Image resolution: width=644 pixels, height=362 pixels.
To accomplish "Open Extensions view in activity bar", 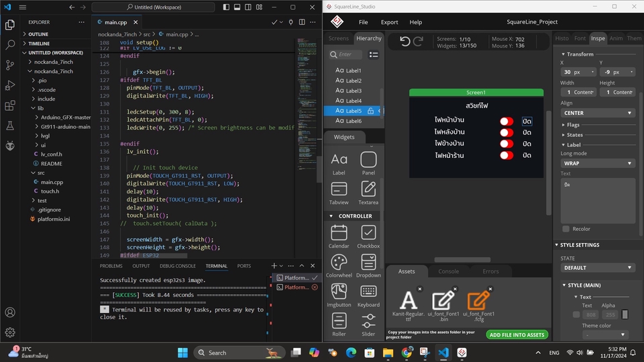I will [x=10, y=105].
